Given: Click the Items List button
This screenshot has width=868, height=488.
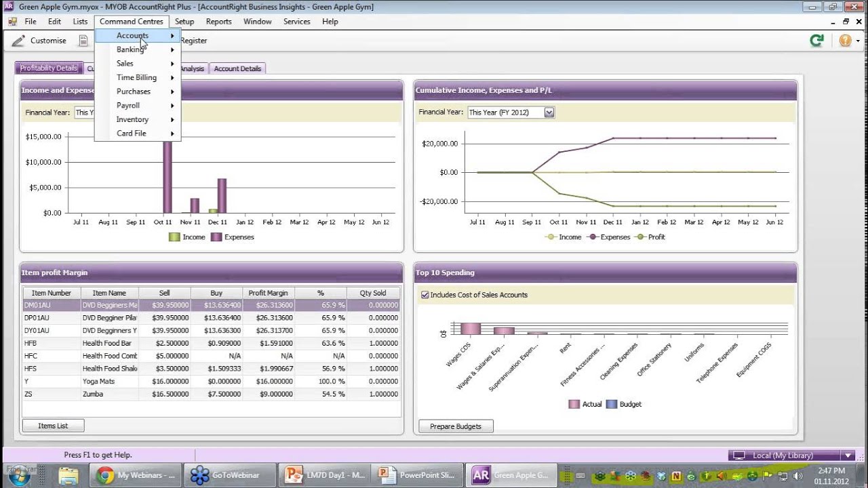Looking at the screenshot, I should point(53,426).
